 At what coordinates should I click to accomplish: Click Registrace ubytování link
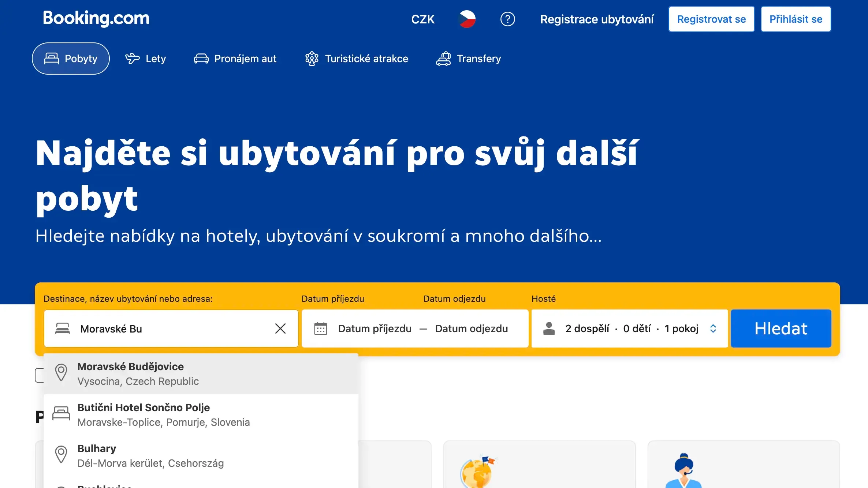(597, 19)
